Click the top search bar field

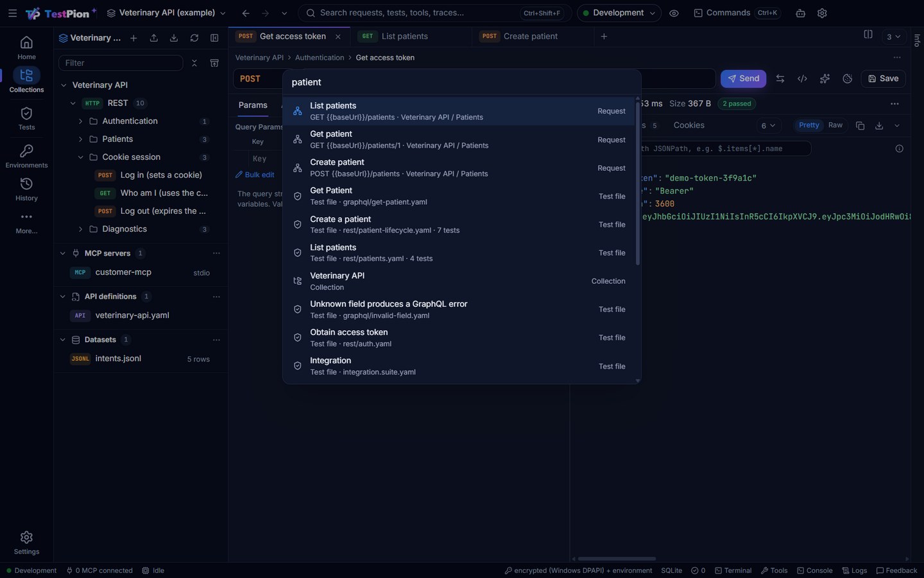coord(435,13)
